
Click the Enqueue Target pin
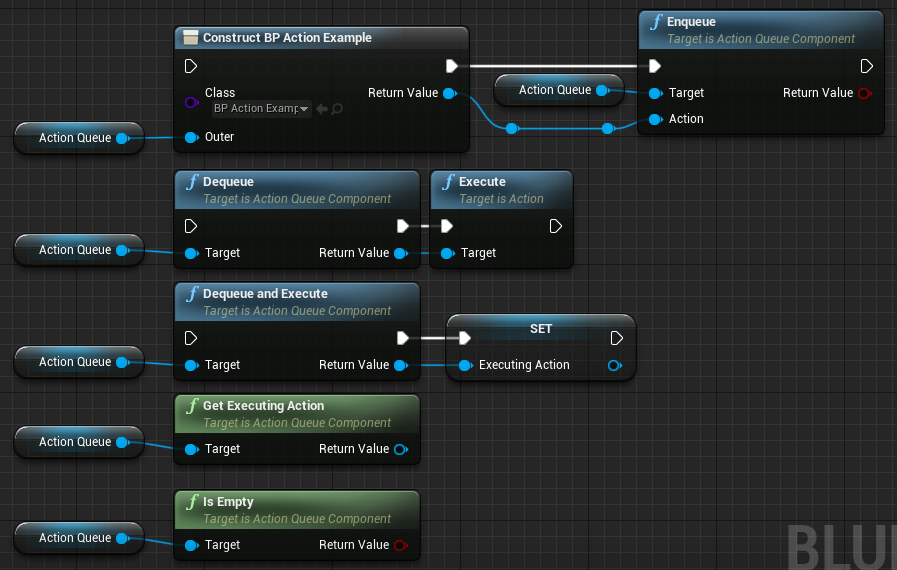656,93
